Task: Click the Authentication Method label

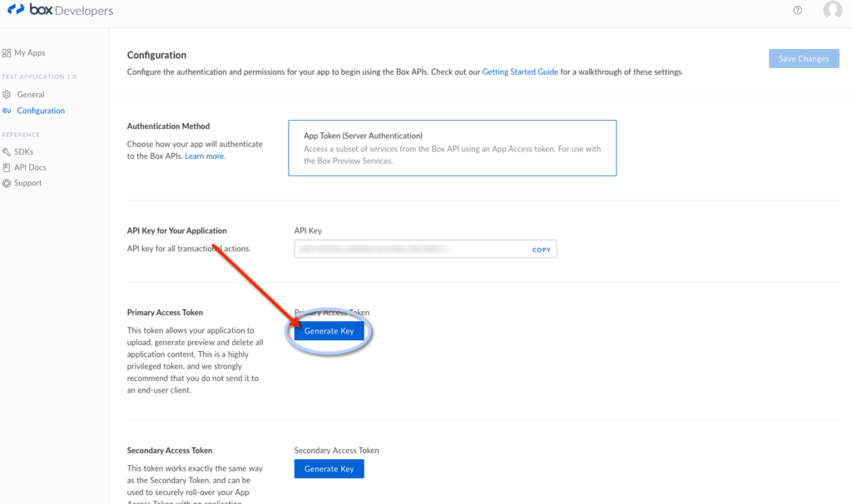Action: (x=168, y=126)
